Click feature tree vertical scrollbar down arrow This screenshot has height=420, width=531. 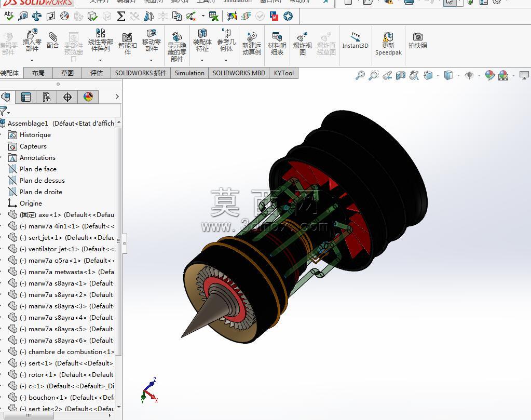118,407
